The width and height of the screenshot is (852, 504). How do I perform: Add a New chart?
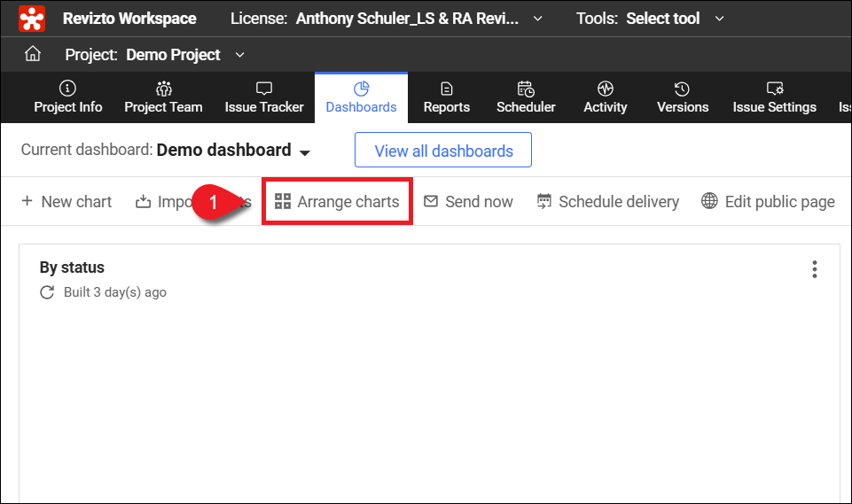click(66, 202)
